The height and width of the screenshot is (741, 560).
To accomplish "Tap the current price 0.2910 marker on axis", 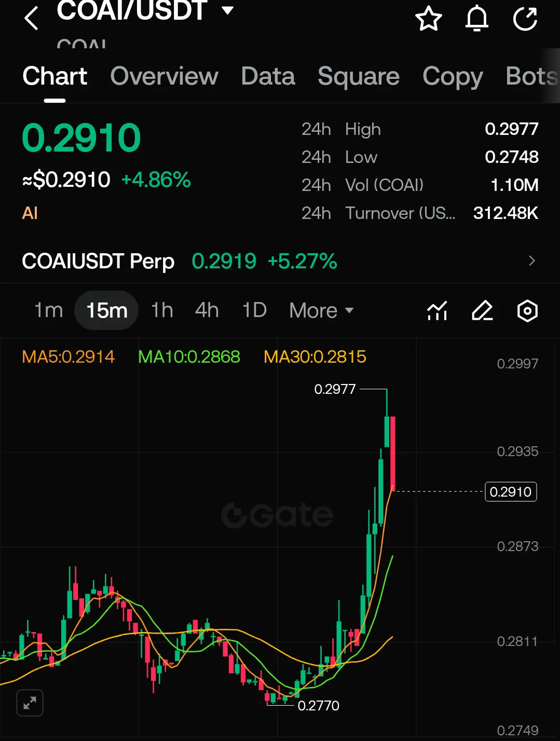I will [x=511, y=491].
